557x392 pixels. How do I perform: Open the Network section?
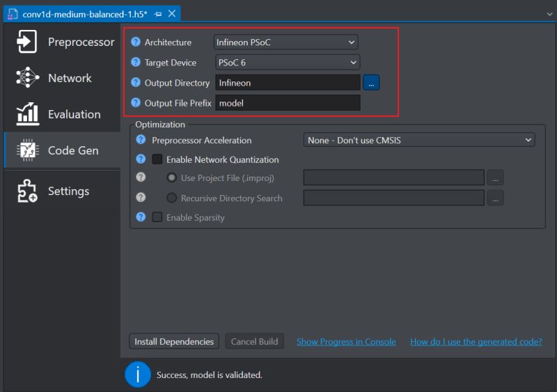pos(62,78)
